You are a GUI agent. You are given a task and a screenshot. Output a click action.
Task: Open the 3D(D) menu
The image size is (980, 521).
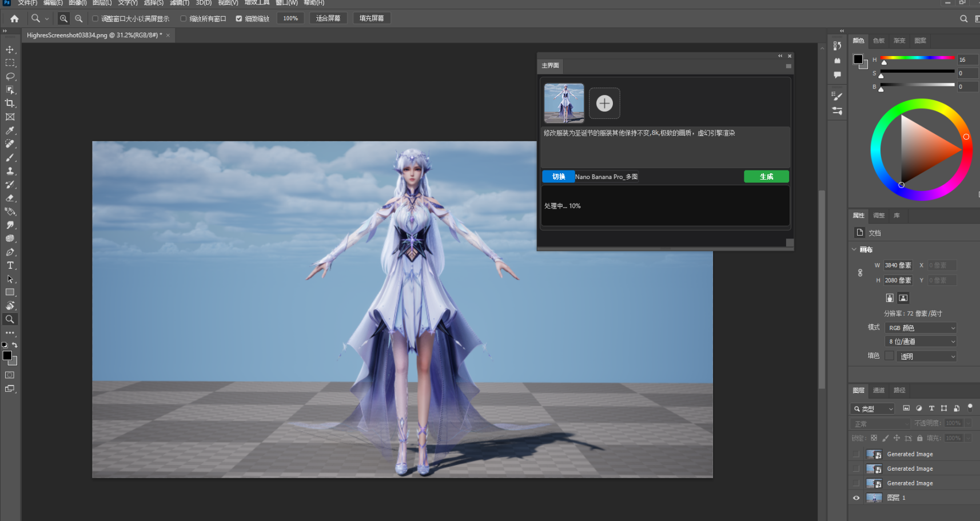coord(204,3)
